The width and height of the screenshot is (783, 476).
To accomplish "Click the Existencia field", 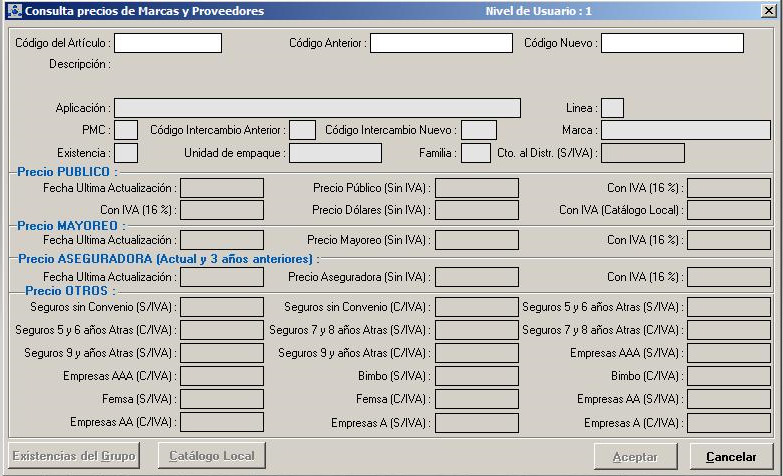I will point(126,153).
